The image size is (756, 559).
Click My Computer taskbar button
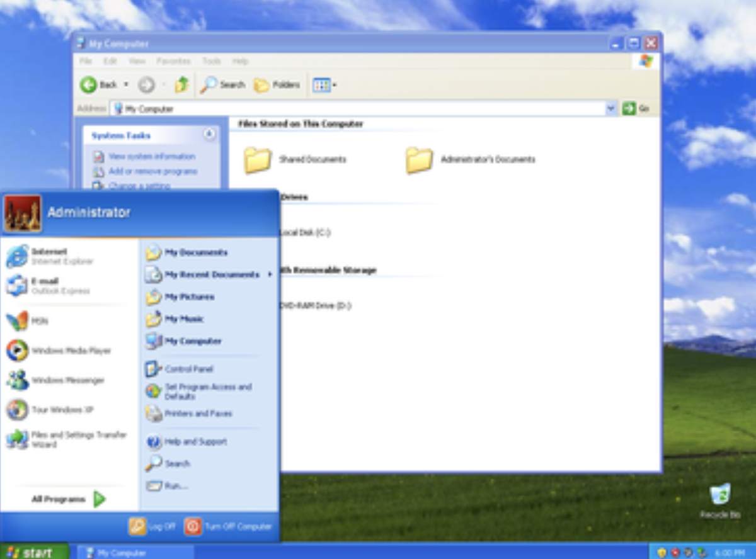(135, 553)
